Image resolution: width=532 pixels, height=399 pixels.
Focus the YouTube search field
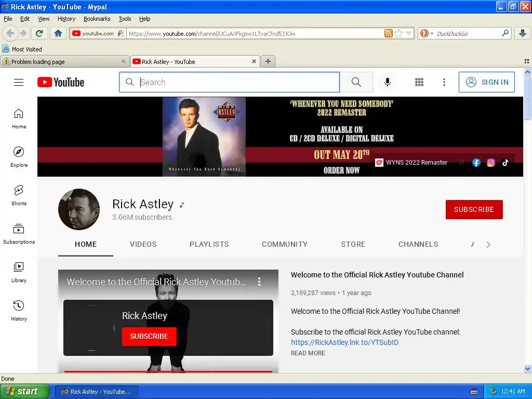229,82
